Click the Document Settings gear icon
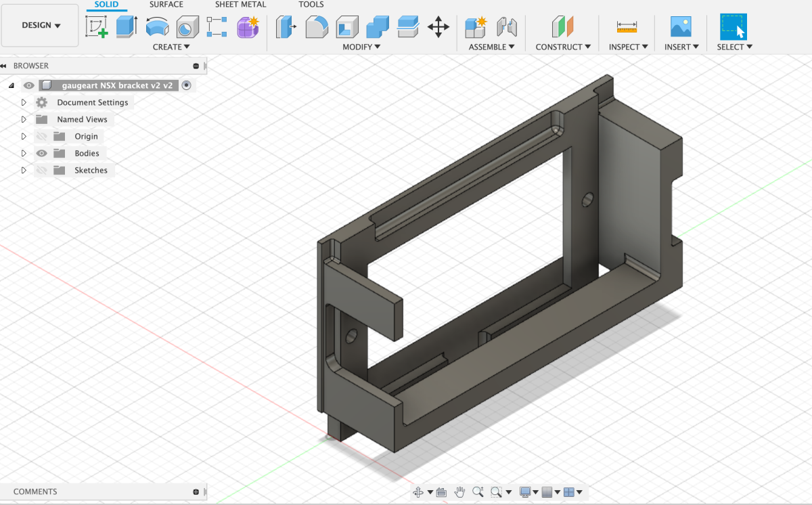 click(42, 102)
